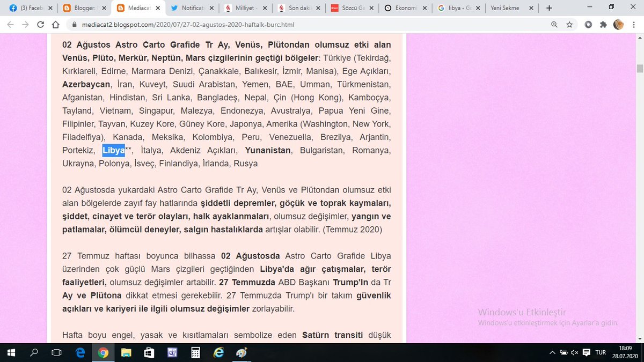Image resolution: width=644 pixels, height=362 pixels.
Task: Click the bold word Yunanistan
Action: pos(268,150)
